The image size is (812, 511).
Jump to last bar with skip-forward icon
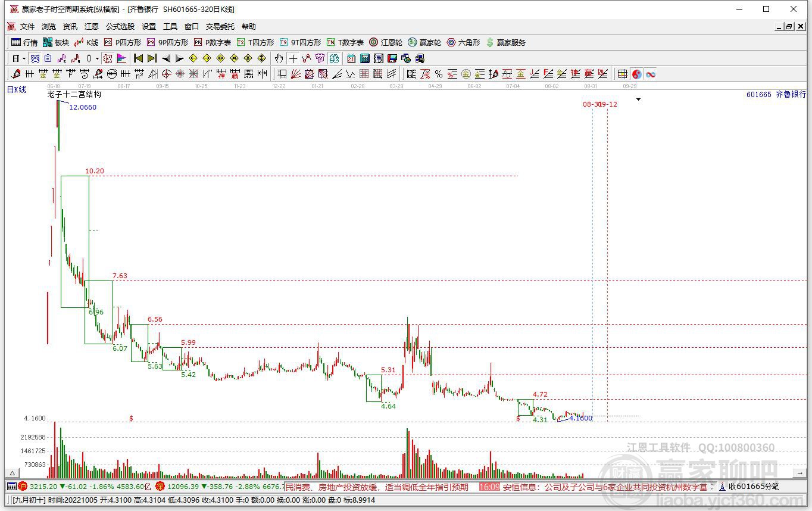[x=152, y=58]
